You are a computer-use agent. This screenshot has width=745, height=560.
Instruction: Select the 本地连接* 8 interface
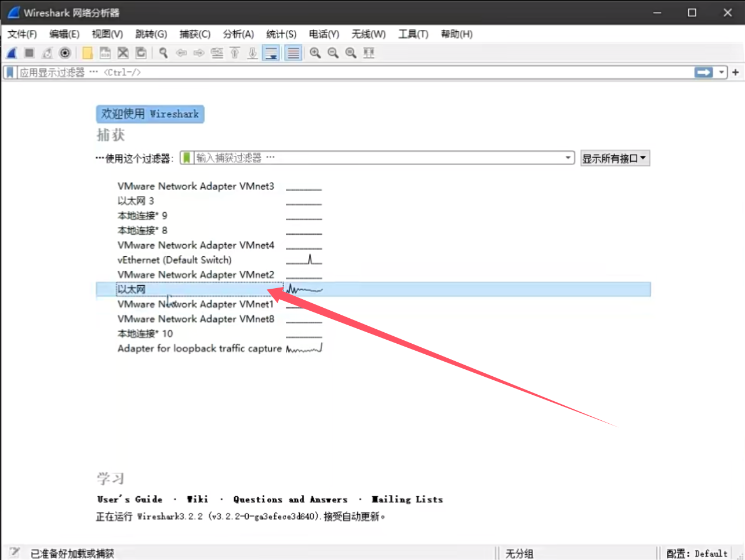(143, 230)
